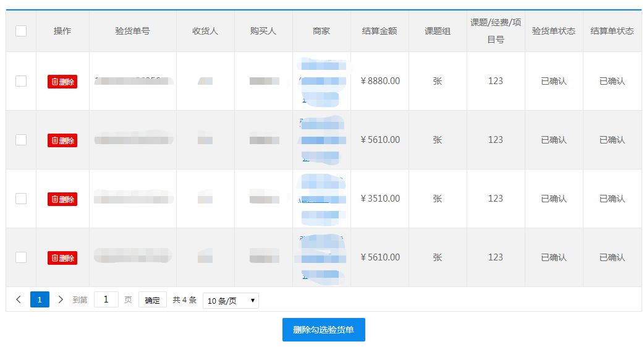Check the ¥8880.00 row checkbox
Viewport: 644px width, 352px height.
click(x=21, y=81)
